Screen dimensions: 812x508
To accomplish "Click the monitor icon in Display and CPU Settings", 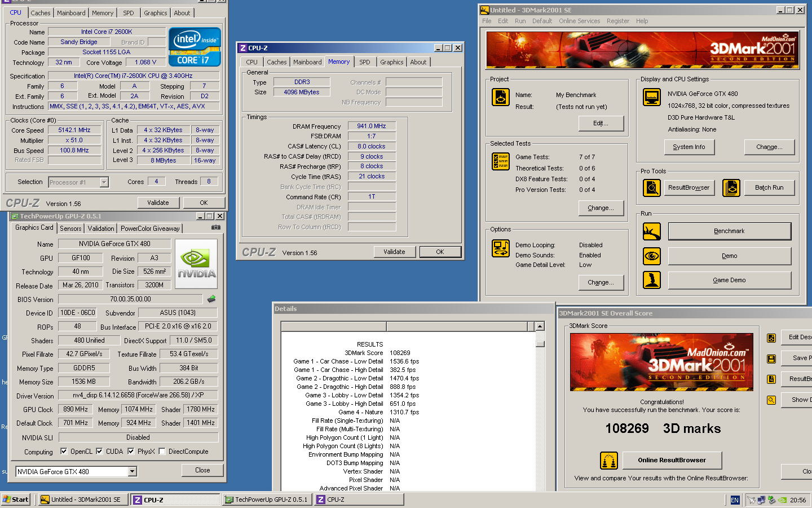I will 652,97.
